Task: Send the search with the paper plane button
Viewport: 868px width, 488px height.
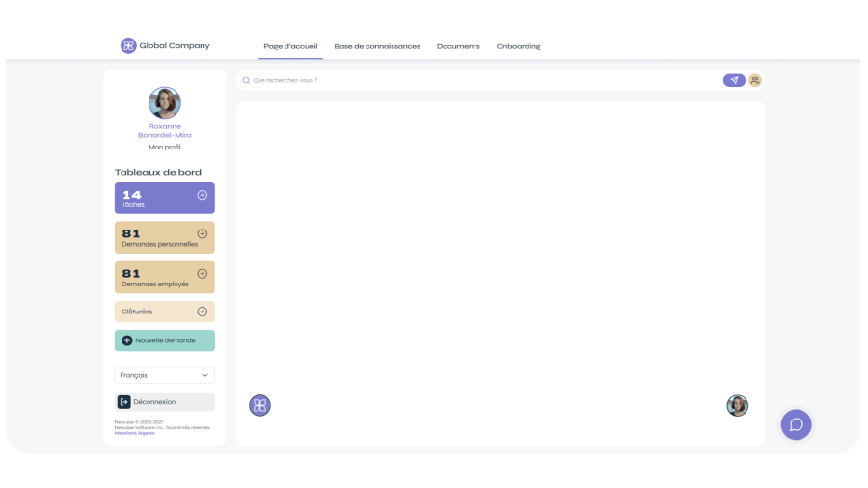Action: point(734,80)
